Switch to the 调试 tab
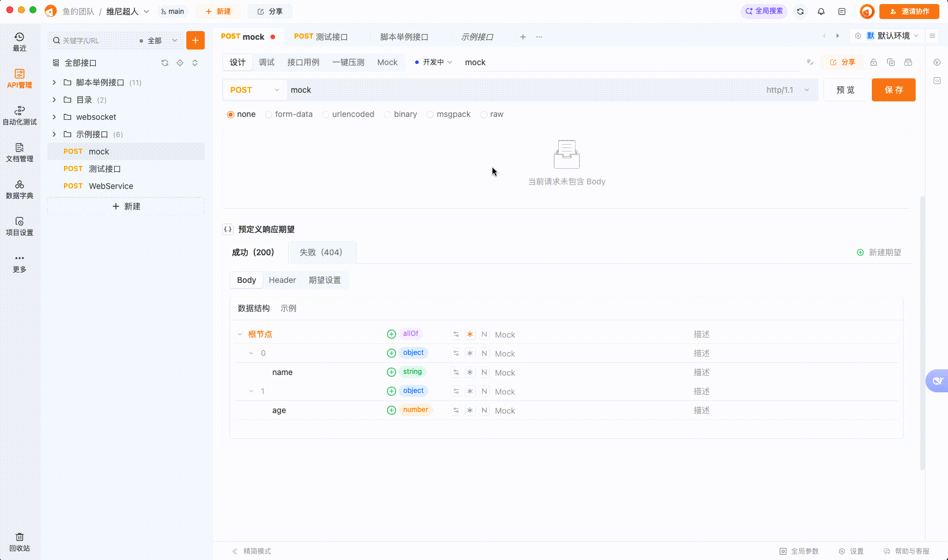The width and height of the screenshot is (948, 560). pos(266,62)
